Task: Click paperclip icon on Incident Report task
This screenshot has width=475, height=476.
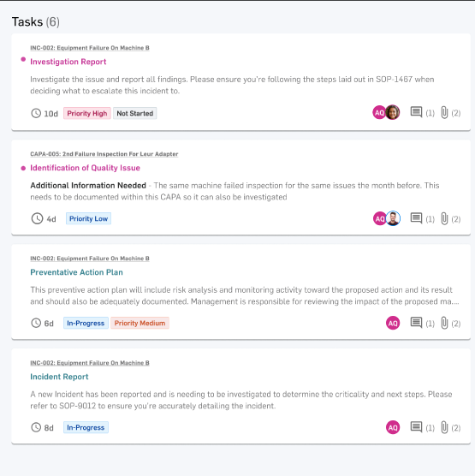Action: pyautogui.click(x=444, y=427)
